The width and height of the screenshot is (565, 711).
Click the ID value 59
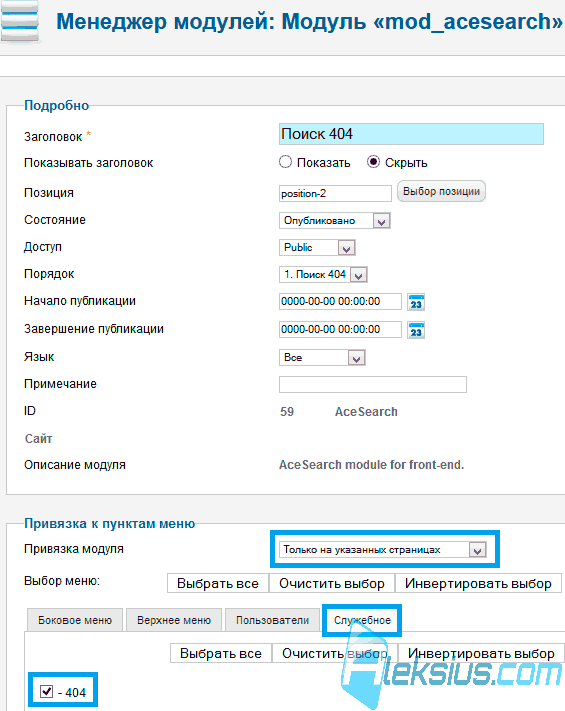click(x=287, y=412)
